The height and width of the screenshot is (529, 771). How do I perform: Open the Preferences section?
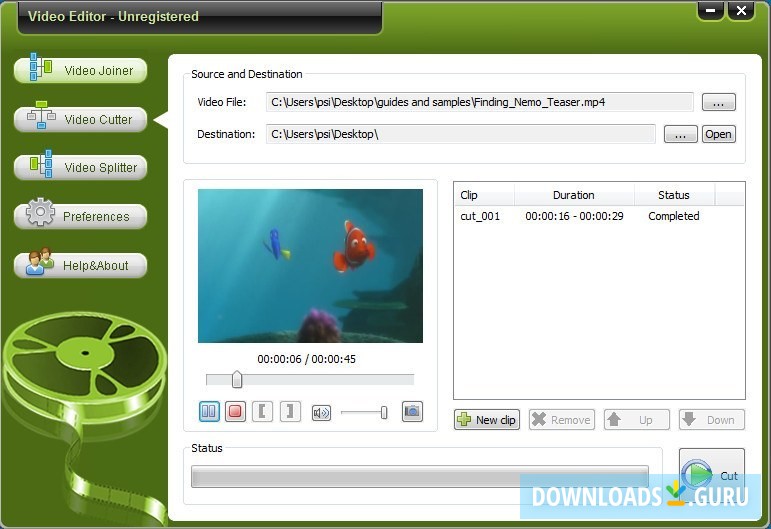(81, 216)
